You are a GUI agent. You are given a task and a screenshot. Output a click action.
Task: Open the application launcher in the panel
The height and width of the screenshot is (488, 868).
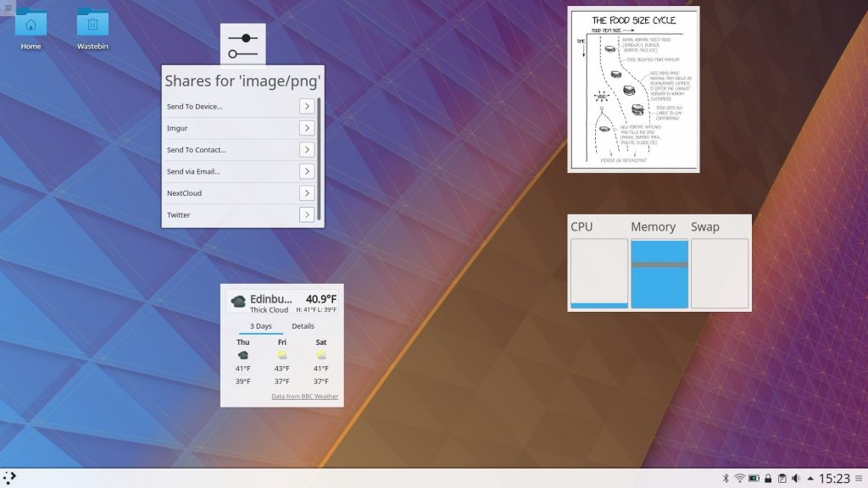(9, 478)
